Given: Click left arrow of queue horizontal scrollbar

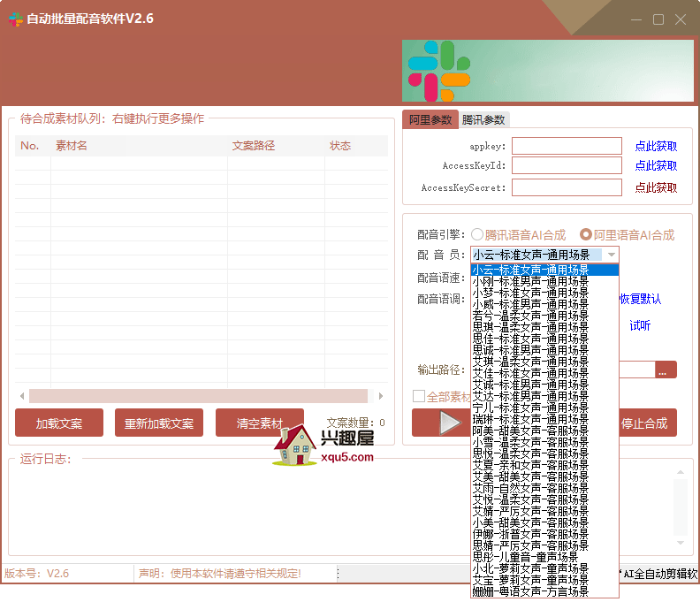Looking at the screenshot, I should click(22, 396).
